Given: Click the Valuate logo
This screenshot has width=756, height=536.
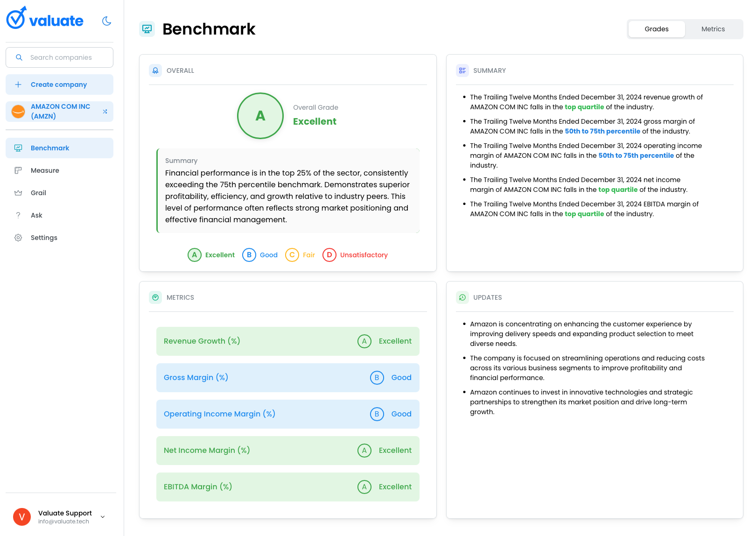Looking at the screenshot, I should [x=45, y=19].
